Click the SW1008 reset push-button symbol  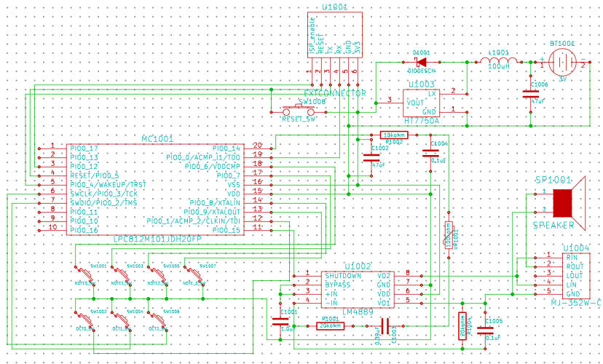coord(299,110)
